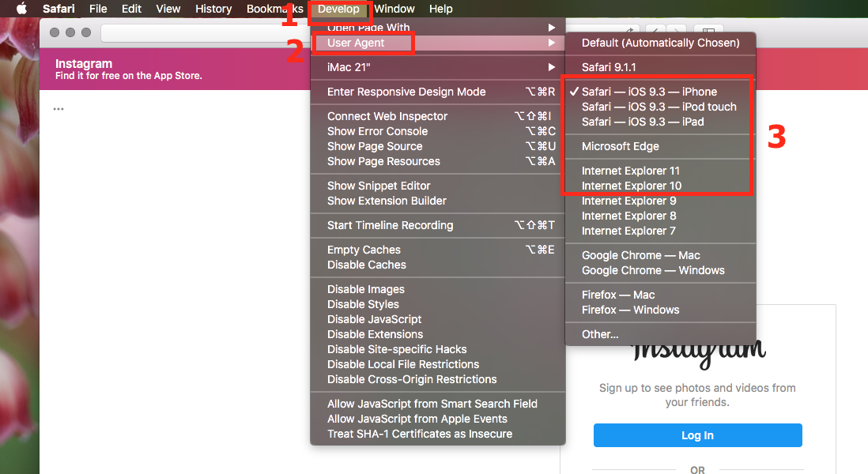
Task: Toggle Disable Extensions
Action: [438, 334]
